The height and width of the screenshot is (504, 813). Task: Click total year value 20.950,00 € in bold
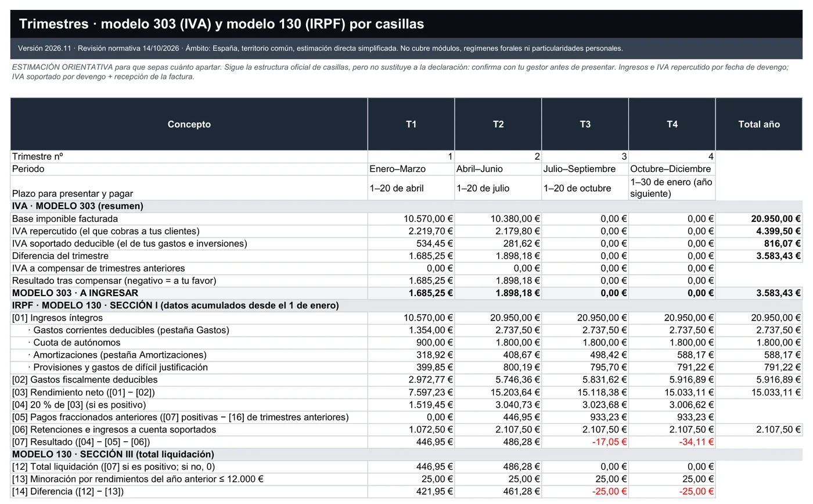[759, 219]
